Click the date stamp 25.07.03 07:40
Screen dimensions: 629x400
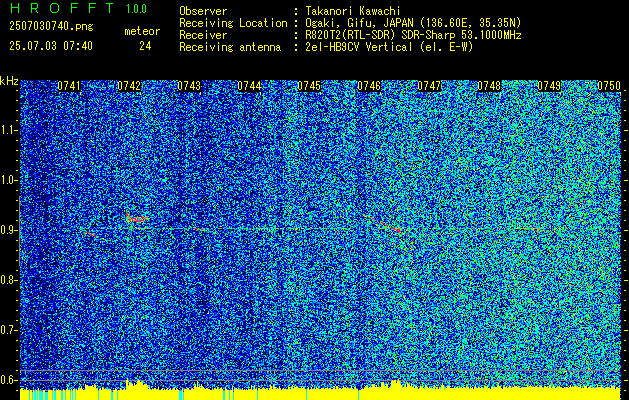(51, 46)
